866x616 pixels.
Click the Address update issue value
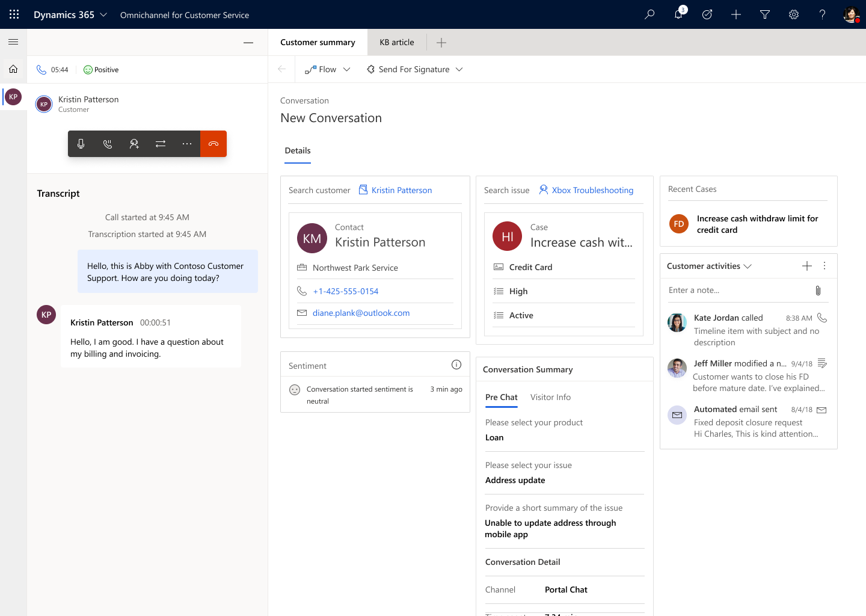tap(515, 480)
